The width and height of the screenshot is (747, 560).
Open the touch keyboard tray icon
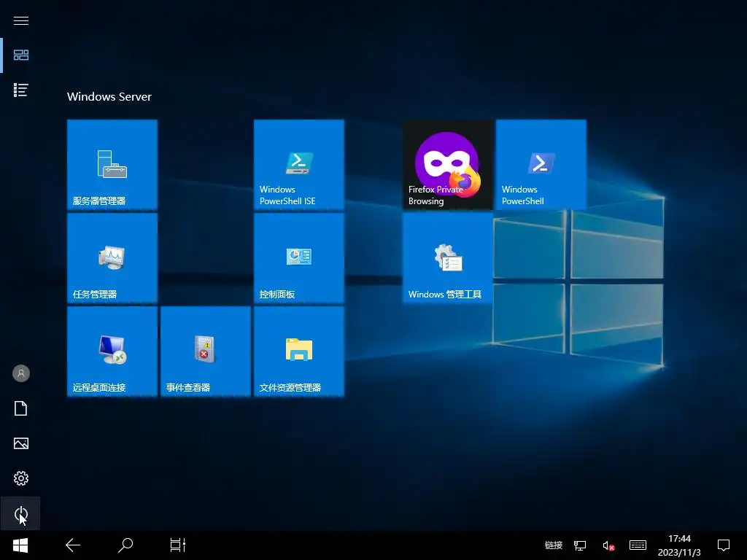(x=638, y=545)
